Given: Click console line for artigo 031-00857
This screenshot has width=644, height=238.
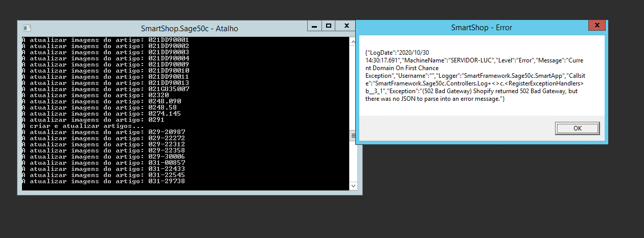Looking at the screenshot, I should (x=104, y=163).
